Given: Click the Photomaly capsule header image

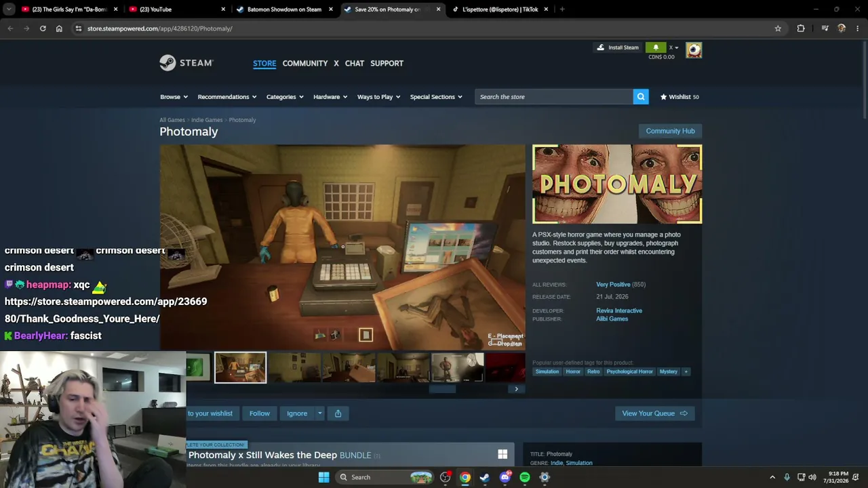Looking at the screenshot, I should (x=617, y=184).
